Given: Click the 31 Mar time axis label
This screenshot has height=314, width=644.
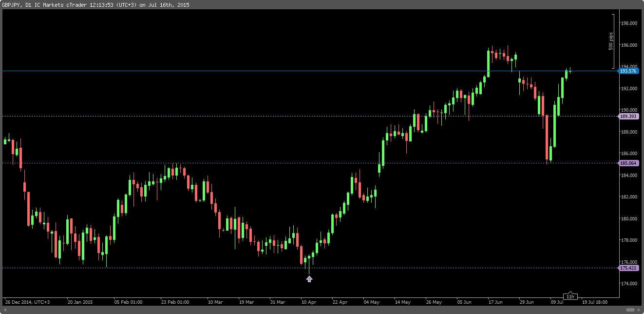Looking at the screenshot, I should 277,302.
